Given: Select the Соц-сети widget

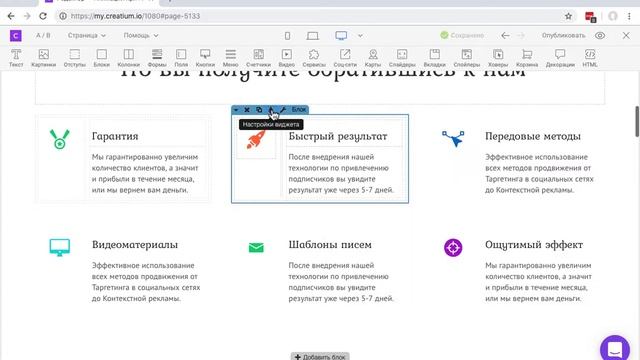Looking at the screenshot, I should (345, 58).
